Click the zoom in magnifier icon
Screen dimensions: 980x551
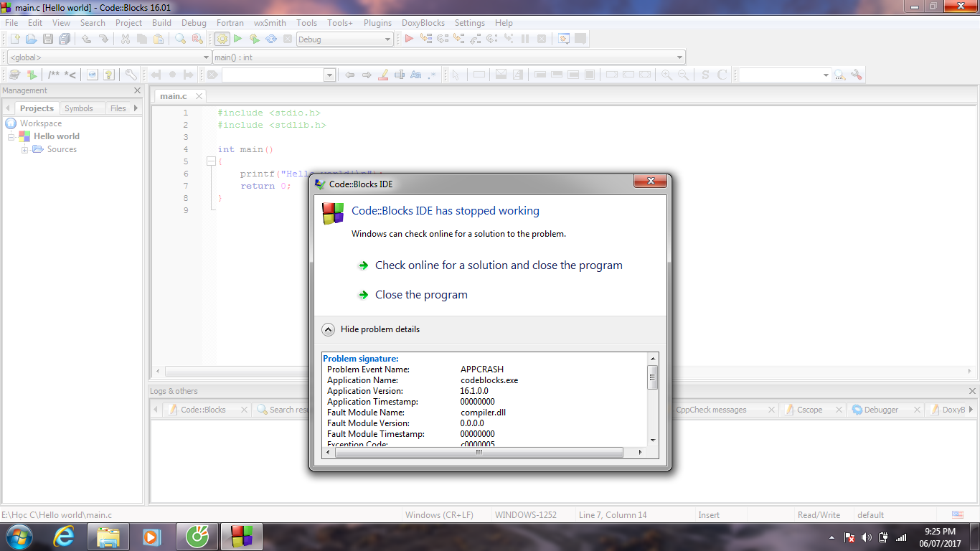click(x=666, y=75)
